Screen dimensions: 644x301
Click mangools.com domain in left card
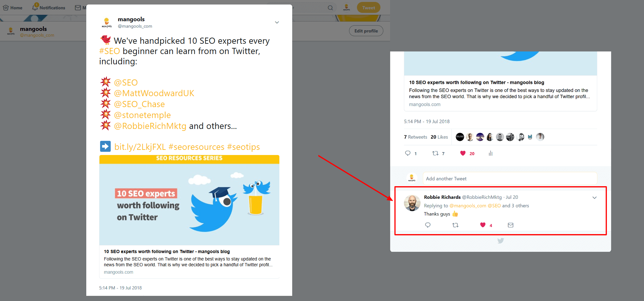tap(118, 272)
